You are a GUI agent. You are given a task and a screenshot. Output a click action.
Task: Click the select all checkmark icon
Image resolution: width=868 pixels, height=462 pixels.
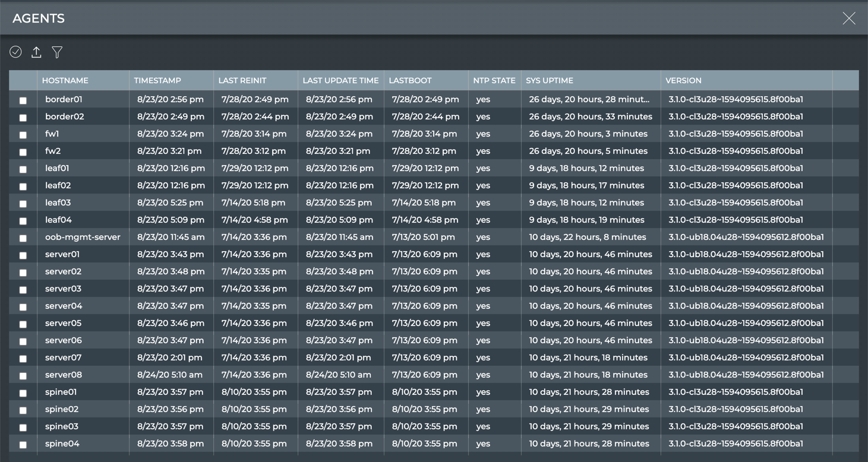tap(15, 52)
